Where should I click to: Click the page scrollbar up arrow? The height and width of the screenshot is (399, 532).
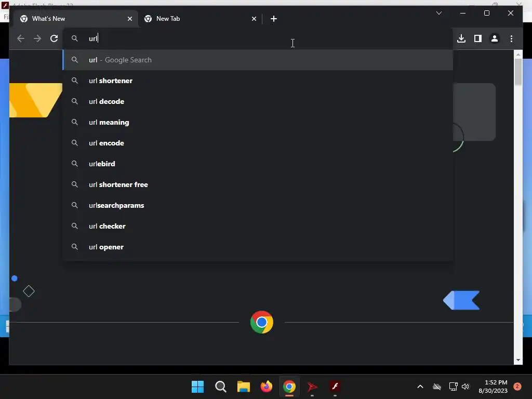coord(518,54)
